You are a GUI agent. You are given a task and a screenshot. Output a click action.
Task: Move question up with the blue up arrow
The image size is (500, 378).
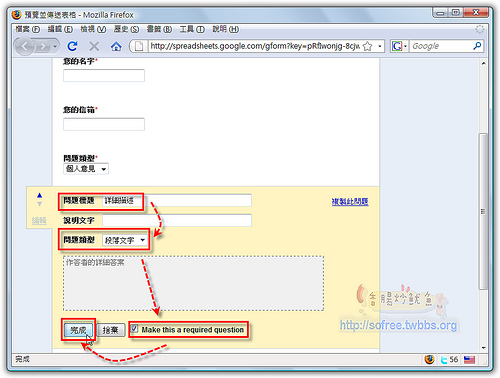[x=40, y=195]
